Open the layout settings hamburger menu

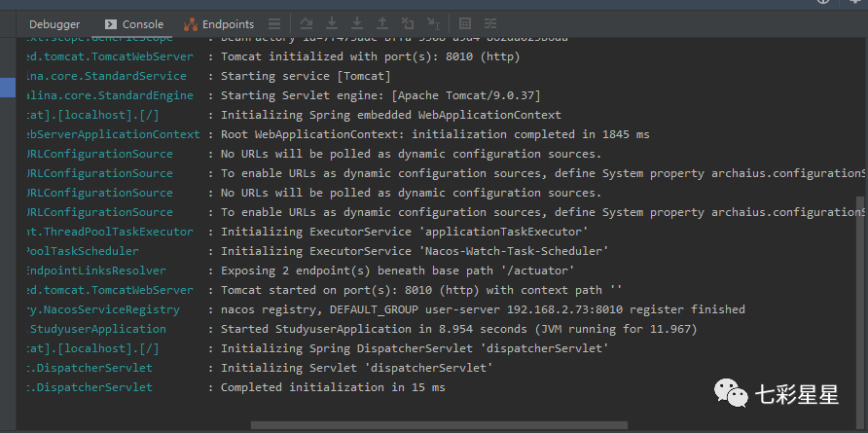pyautogui.click(x=277, y=24)
